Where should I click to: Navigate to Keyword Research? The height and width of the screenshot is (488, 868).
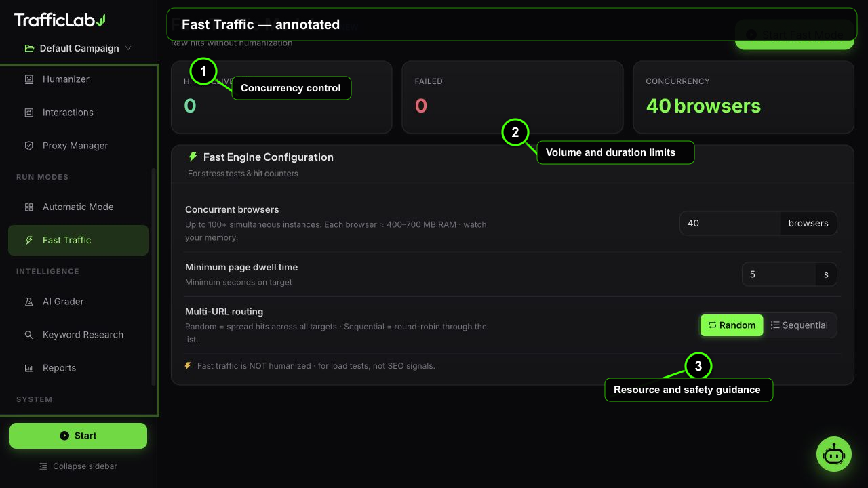click(78, 335)
